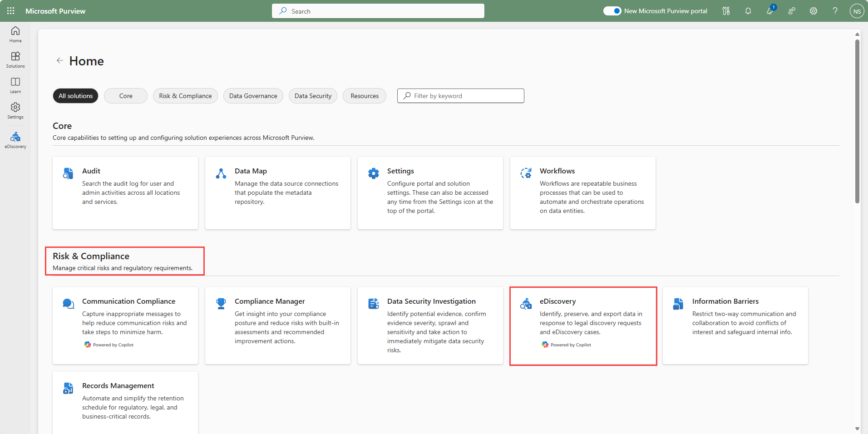This screenshot has height=434, width=868.
Task: Open the app launcher waffle icon
Action: (11, 11)
